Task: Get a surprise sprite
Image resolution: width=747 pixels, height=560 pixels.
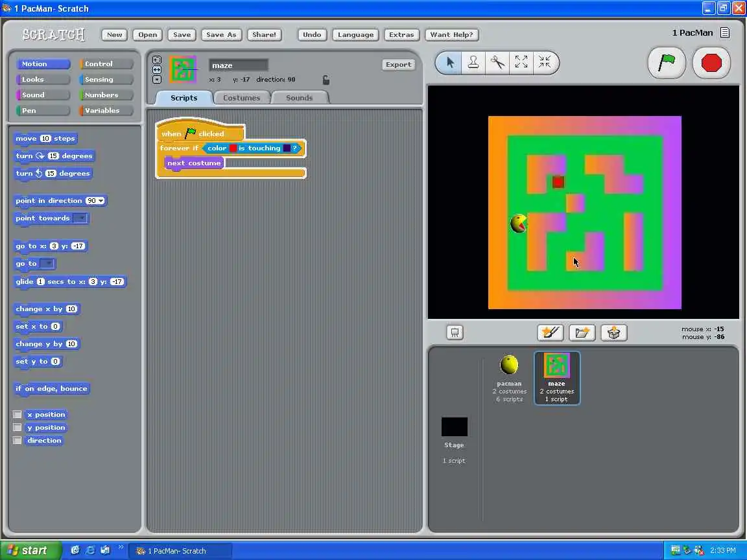Action: 614,332
